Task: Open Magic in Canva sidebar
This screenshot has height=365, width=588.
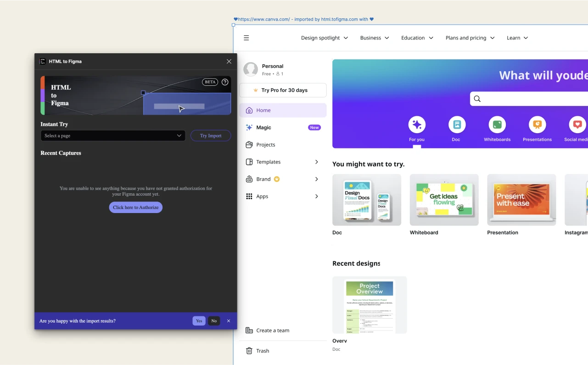Action: pyautogui.click(x=283, y=128)
